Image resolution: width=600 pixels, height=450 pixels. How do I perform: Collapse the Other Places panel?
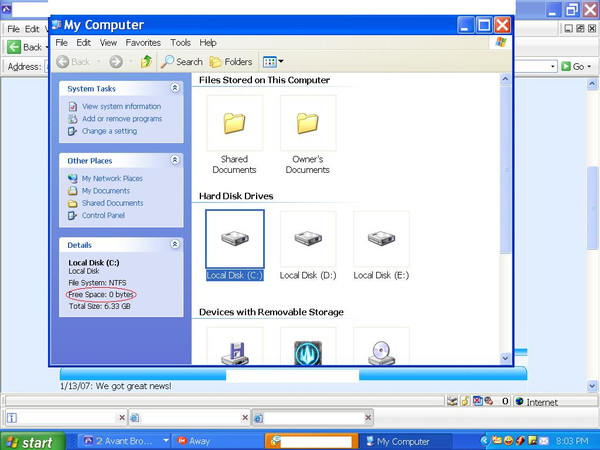tap(175, 160)
